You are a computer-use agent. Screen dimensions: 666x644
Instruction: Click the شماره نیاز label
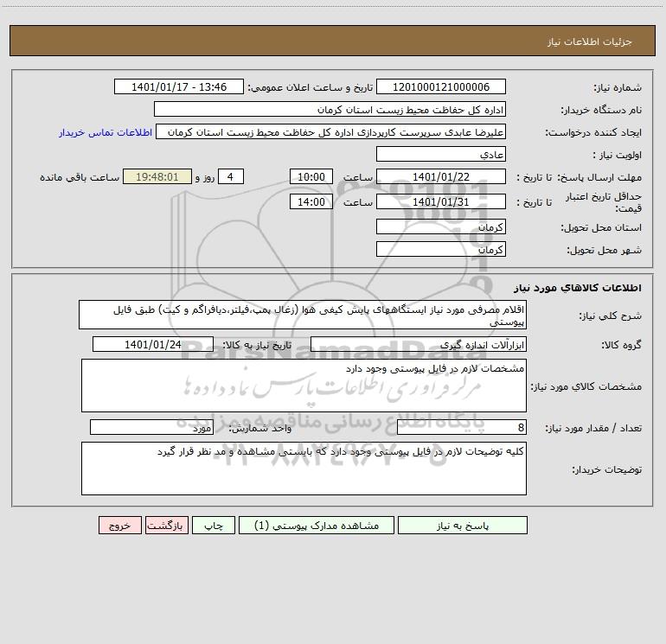pos(618,88)
